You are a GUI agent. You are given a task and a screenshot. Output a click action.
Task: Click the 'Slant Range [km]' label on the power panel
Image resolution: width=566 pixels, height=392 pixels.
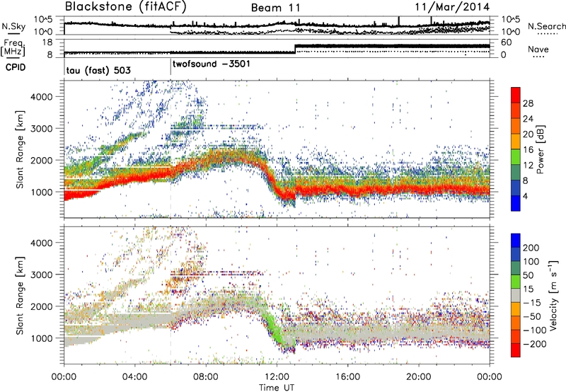pos(20,149)
